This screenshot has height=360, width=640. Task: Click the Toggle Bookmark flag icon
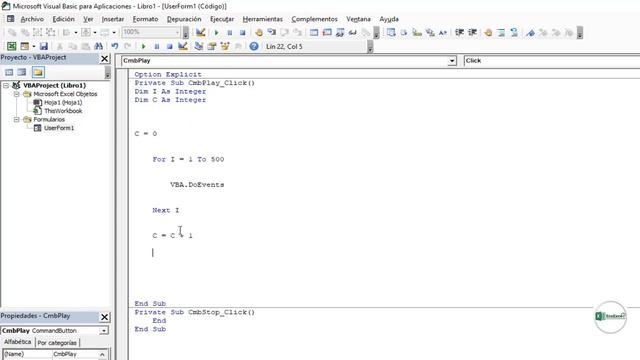tap(530, 32)
